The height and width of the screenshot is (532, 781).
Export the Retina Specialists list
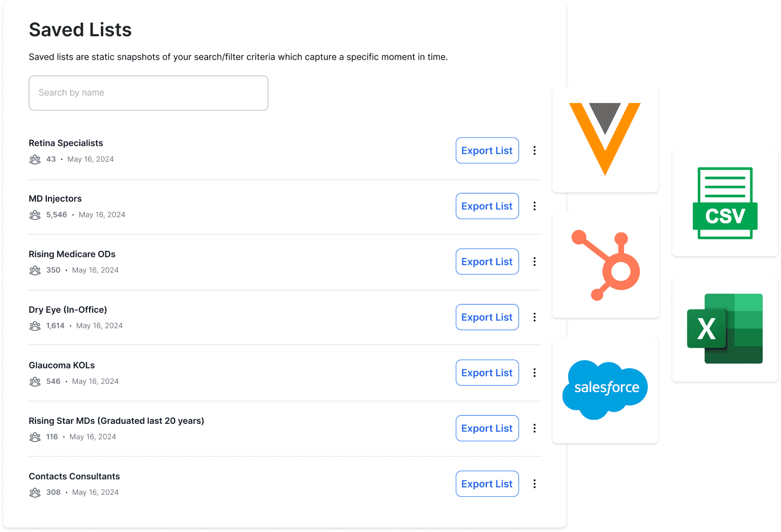click(x=487, y=150)
